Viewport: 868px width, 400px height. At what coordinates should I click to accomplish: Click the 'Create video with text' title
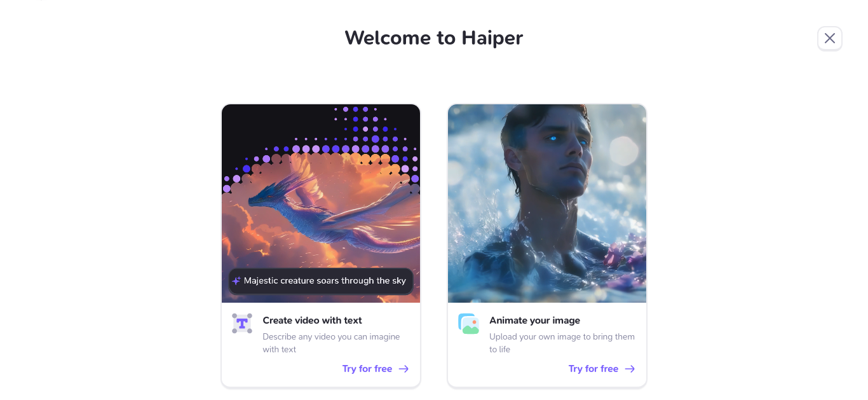click(312, 321)
